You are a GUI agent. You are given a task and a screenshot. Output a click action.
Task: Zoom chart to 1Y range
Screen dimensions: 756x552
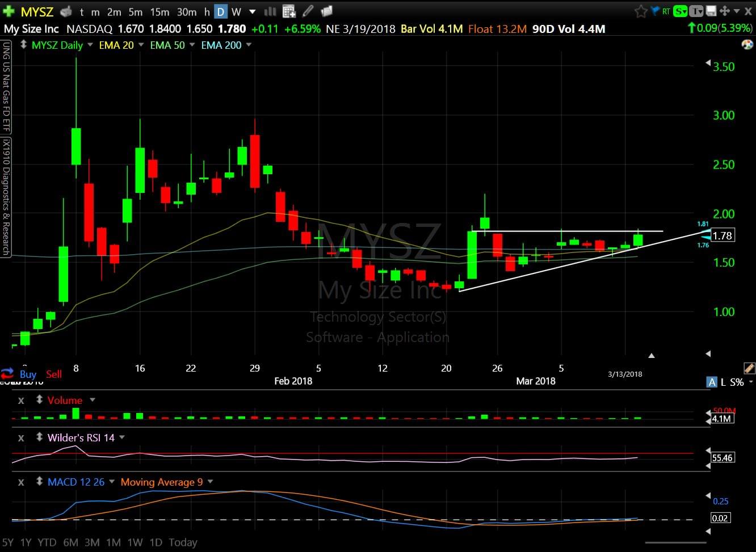click(26, 542)
